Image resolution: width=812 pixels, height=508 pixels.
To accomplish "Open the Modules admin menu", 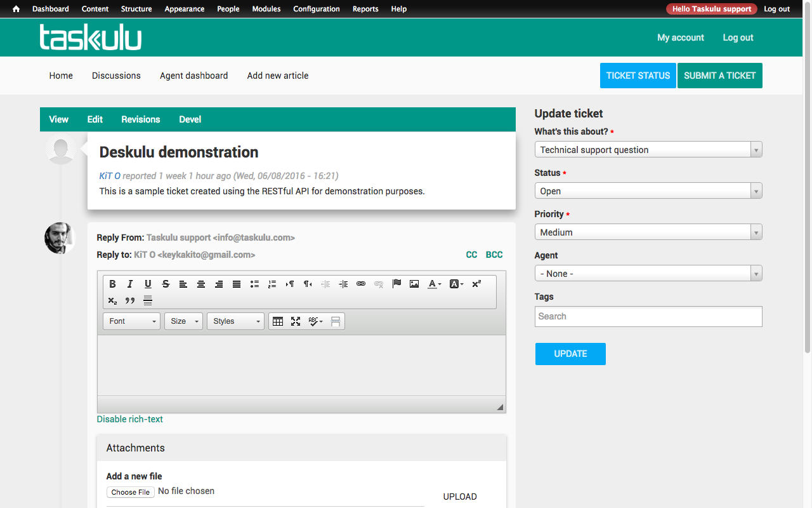I will (x=266, y=9).
